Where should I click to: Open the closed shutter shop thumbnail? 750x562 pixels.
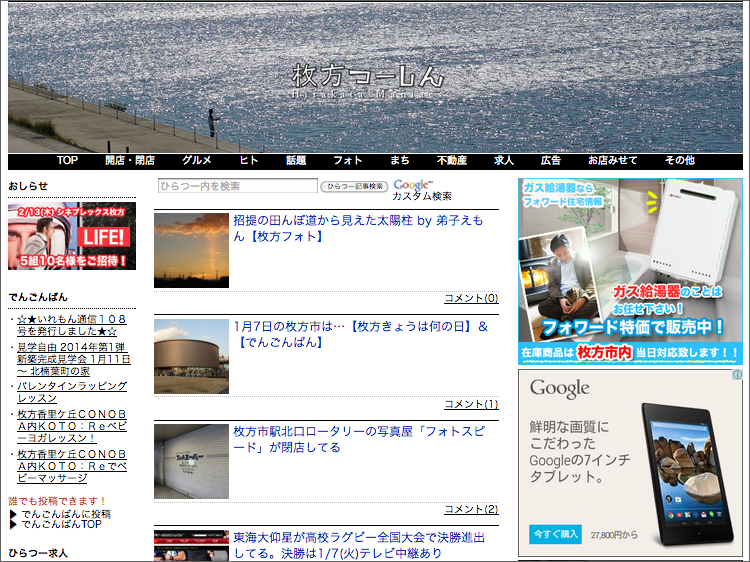tap(191, 462)
